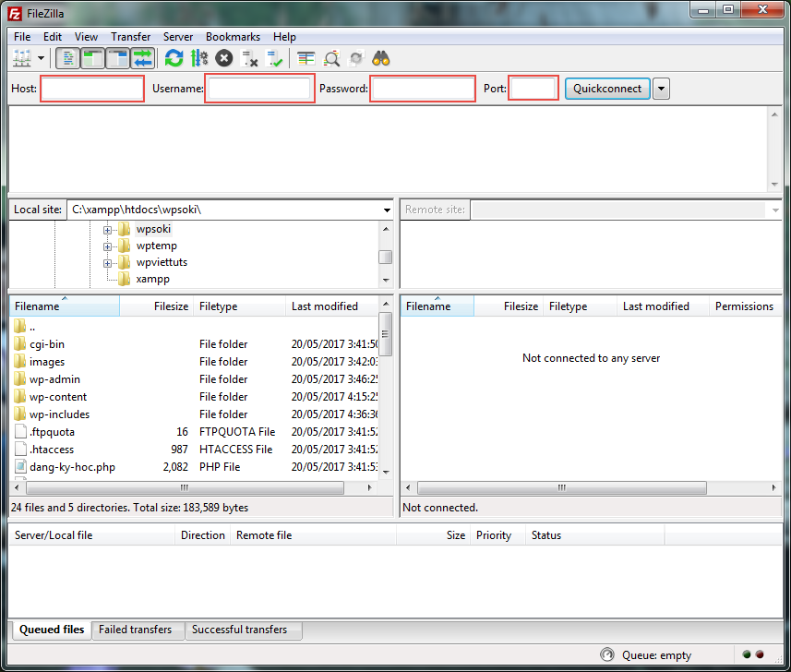Toggle message log display
This screenshot has height=672, width=791.
click(x=67, y=58)
